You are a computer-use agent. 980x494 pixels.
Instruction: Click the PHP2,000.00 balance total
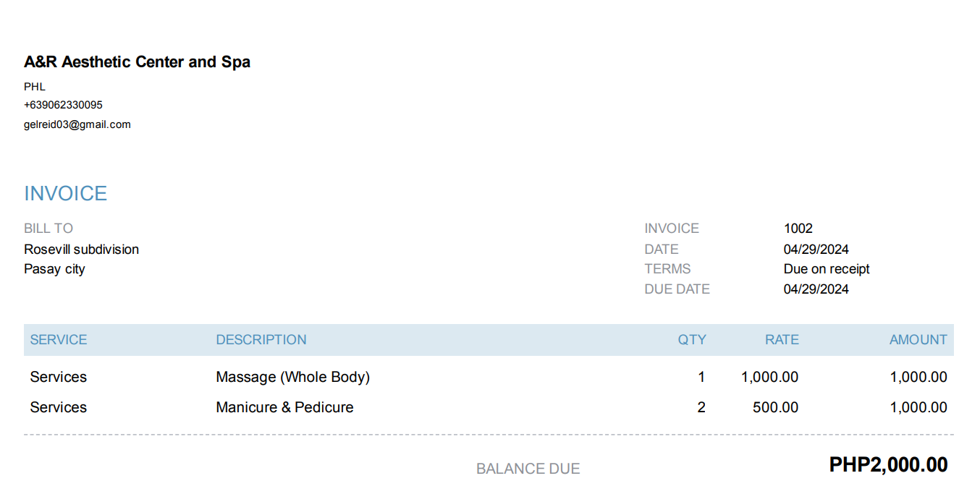(888, 465)
